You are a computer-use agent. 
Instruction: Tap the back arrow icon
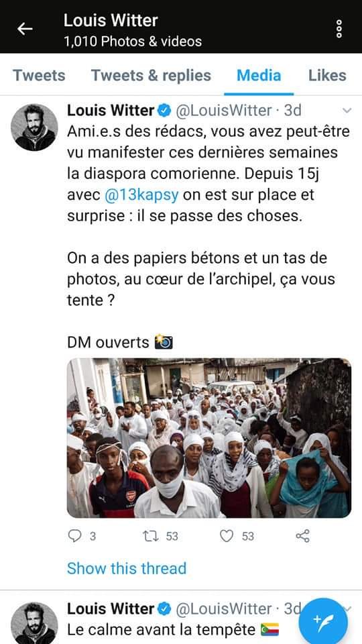[25, 29]
